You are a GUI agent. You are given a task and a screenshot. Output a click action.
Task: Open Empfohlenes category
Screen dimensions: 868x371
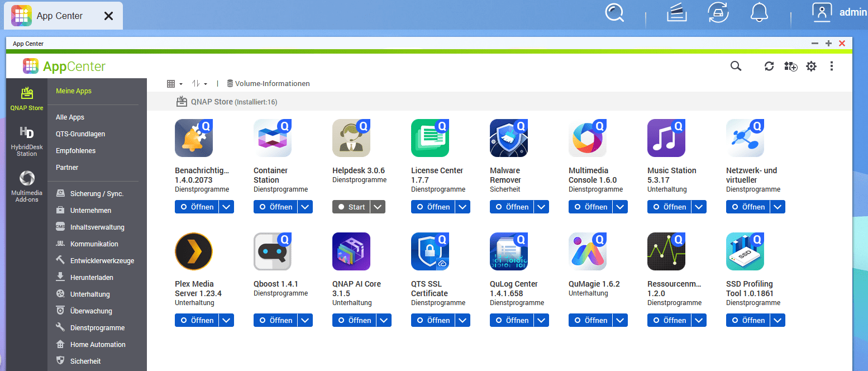point(76,151)
